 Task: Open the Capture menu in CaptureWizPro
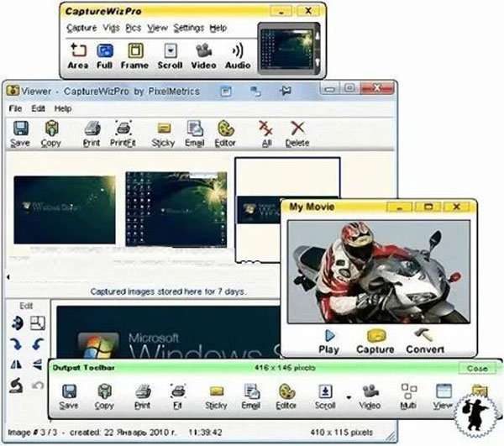pos(81,28)
